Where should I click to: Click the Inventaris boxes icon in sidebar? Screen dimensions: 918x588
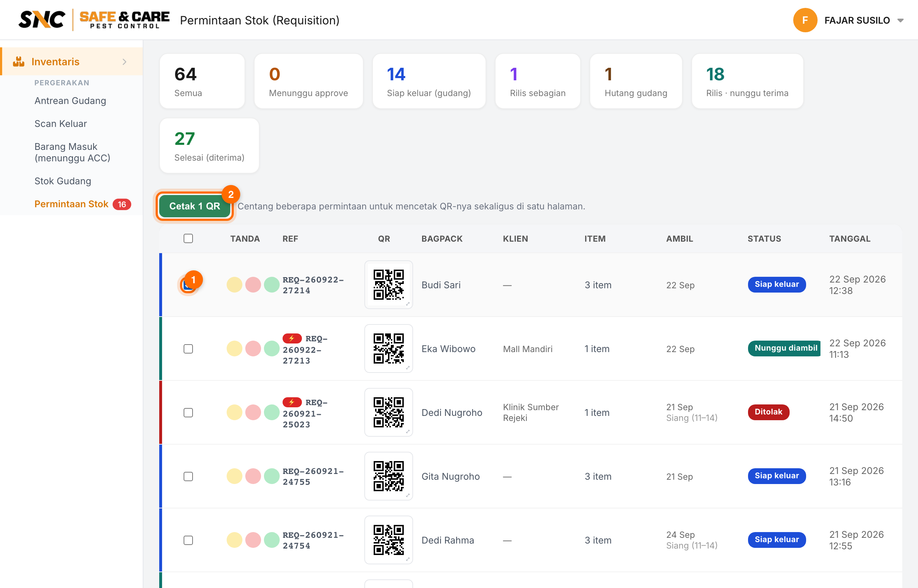pos(18,61)
